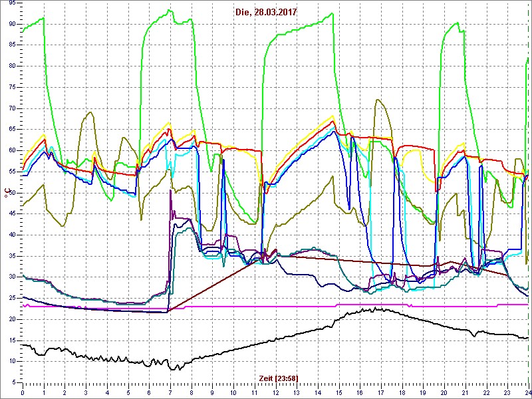Click the 25 tick on temperature axis

coord(11,298)
